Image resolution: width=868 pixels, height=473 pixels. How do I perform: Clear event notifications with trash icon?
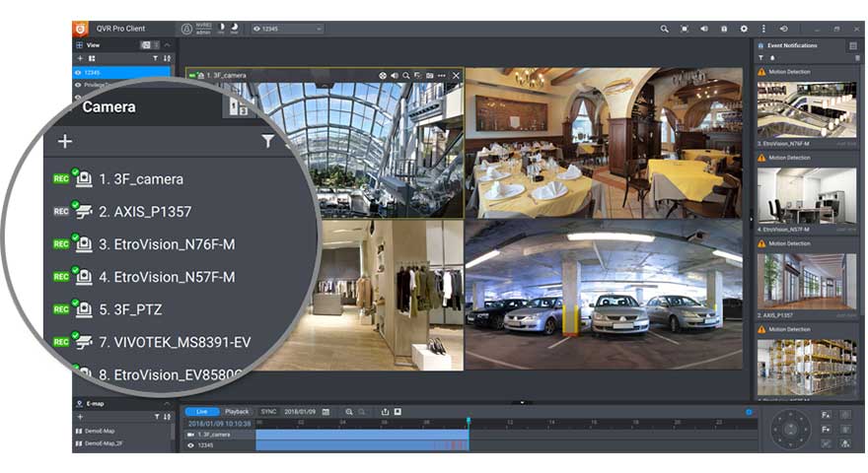[x=857, y=57]
